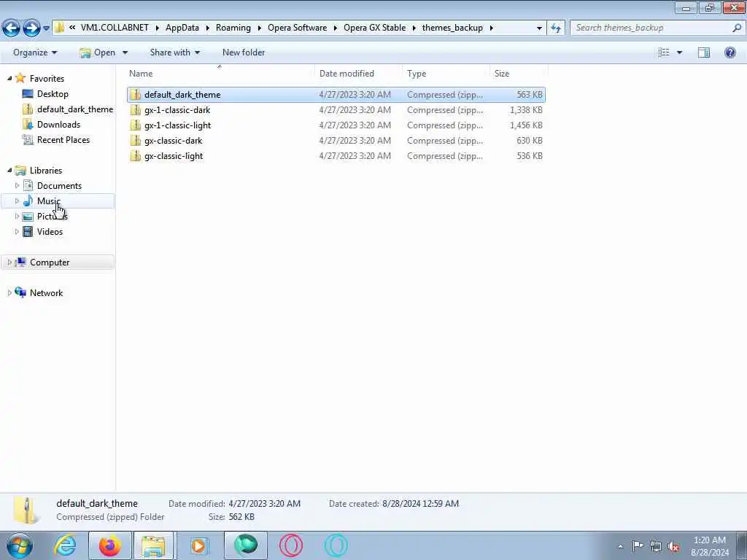Viewport: 747px width, 560px height.
Task: Select Computer in navigation pane
Action: pos(50,262)
